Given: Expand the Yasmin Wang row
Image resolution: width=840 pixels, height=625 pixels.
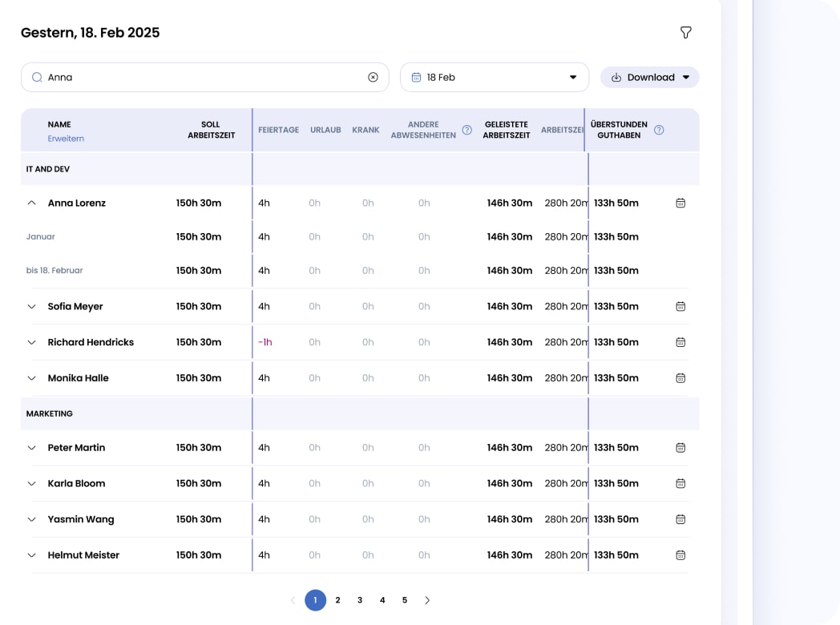Looking at the screenshot, I should 32,520.
